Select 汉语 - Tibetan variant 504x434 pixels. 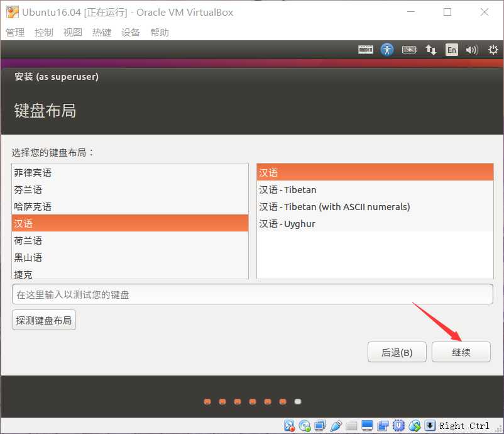[375, 189]
